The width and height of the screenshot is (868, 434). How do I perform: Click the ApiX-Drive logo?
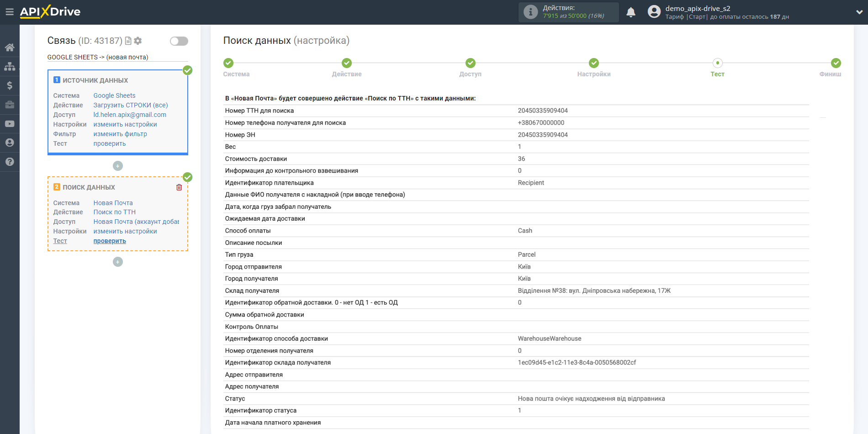(x=50, y=12)
